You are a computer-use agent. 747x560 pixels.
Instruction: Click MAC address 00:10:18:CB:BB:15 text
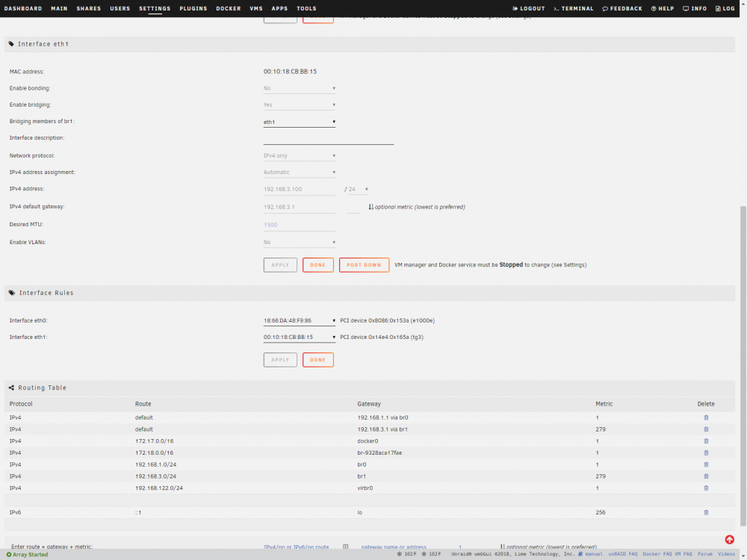(290, 72)
